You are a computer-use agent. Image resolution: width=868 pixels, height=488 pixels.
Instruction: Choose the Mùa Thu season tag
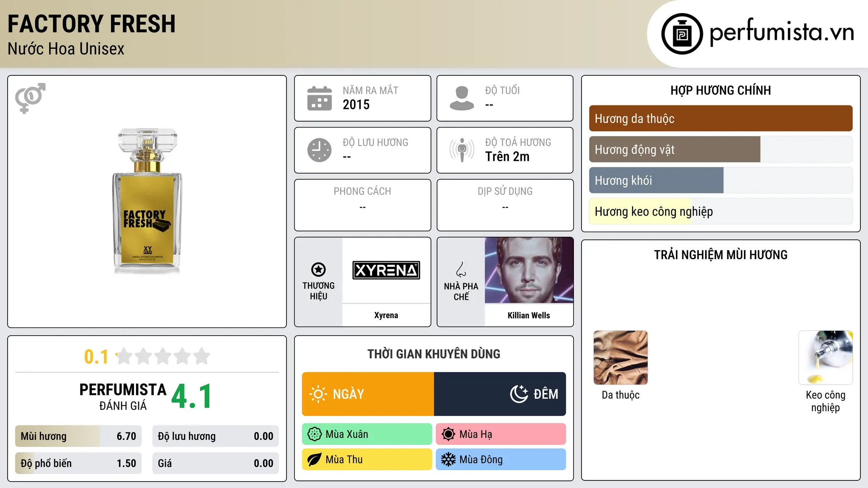tap(367, 460)
